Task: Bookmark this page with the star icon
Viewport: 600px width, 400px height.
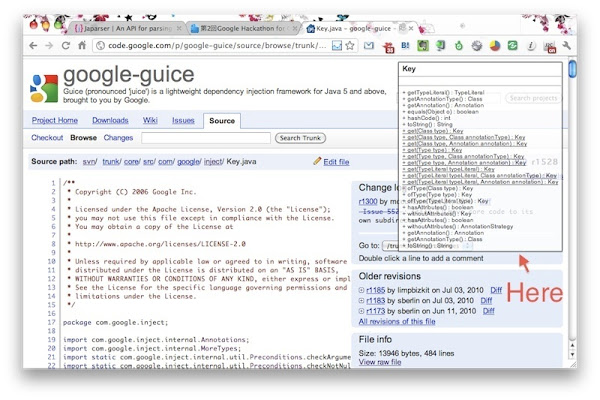Action: coord(350,46)
